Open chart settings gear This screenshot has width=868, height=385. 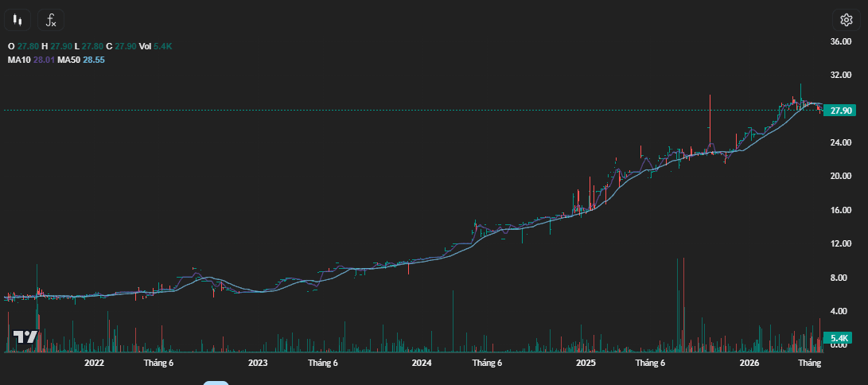pos(846,21)
